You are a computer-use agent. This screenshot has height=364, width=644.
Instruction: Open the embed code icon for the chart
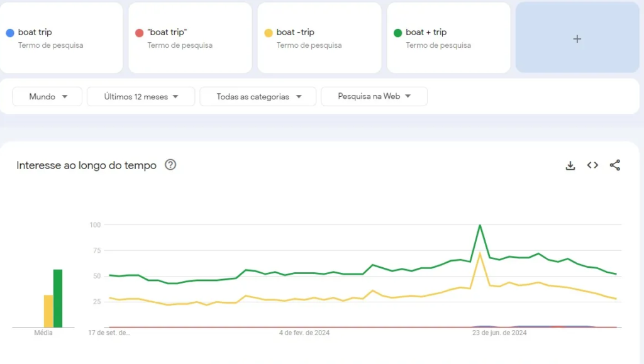tap(592, 165)
